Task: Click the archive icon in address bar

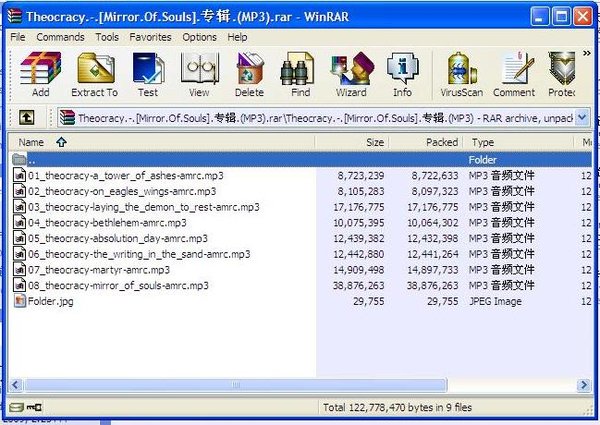Action: 67,118
